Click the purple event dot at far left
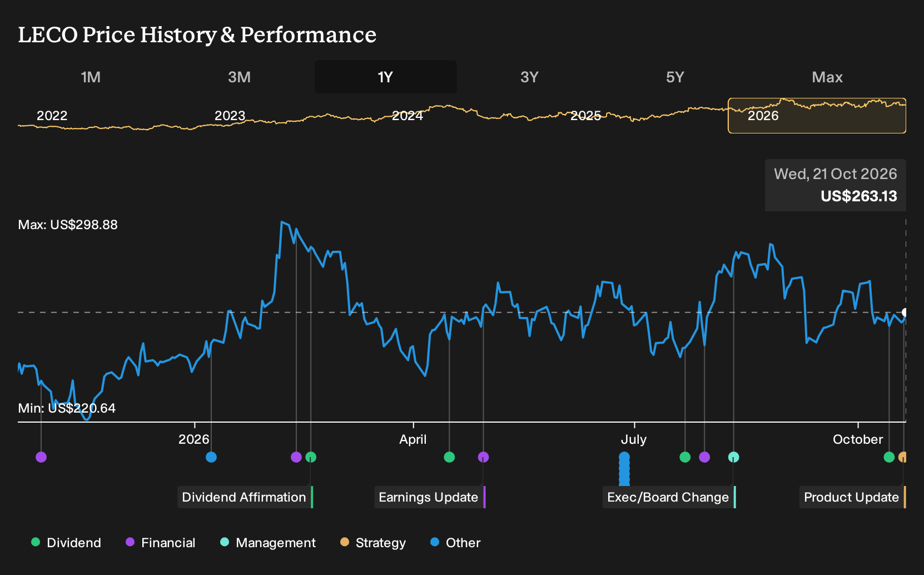 41,457
